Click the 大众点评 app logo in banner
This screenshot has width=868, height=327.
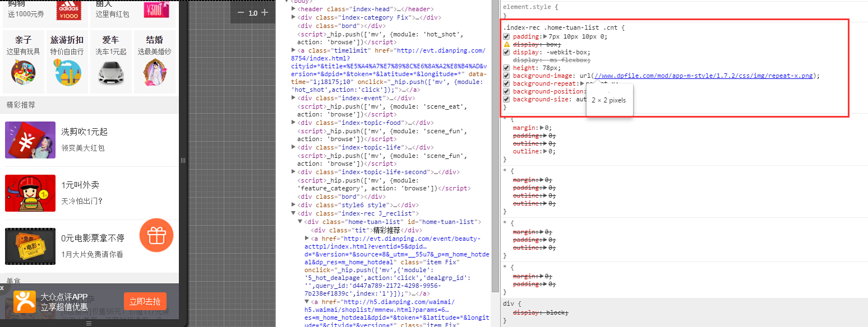[24, 301]
